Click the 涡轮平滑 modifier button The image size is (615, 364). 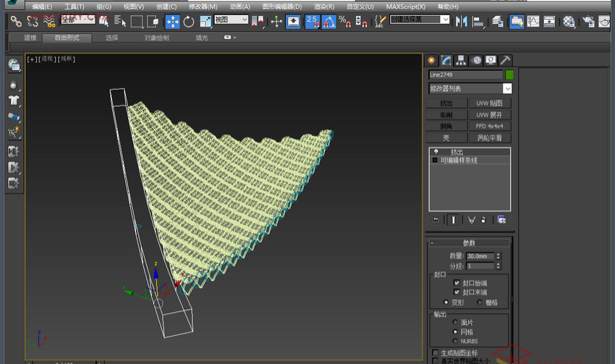click(x=490, y=137)
